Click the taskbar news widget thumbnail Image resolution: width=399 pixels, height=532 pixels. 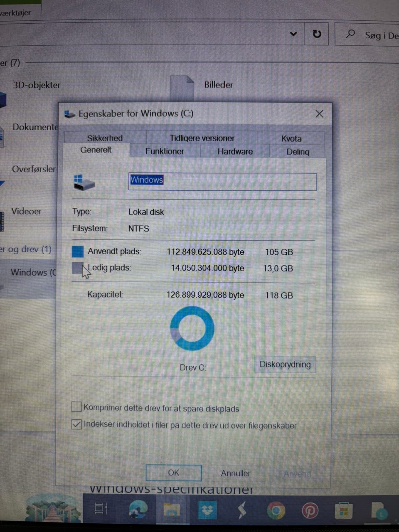[54, 508]
